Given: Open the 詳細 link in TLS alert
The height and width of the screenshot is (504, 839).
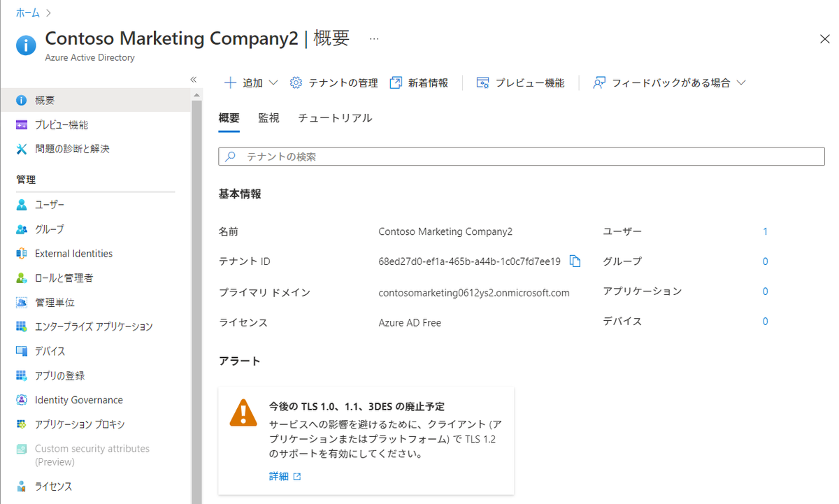Looking at the screenshot, I should 285,476.
